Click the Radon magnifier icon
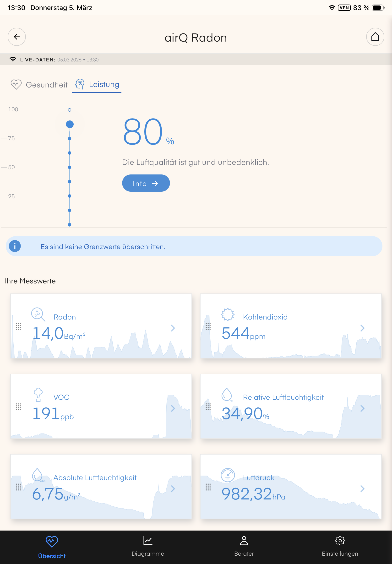 click(x=38, y=314)
